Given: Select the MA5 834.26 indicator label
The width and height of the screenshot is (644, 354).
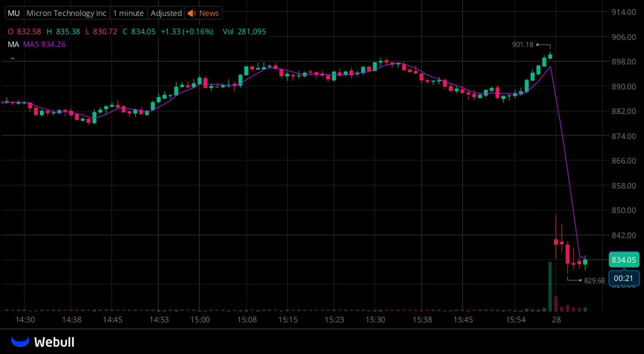Looking at the screenshot, I should click(x=44, y=45).
